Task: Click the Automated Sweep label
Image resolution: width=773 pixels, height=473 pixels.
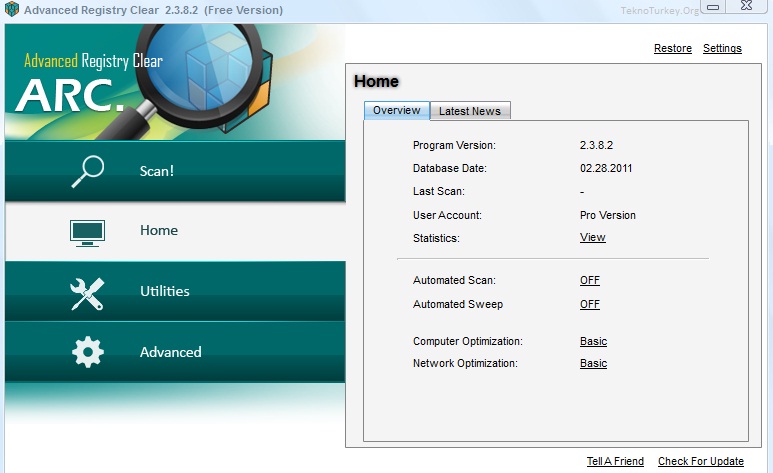Action: 458,304
